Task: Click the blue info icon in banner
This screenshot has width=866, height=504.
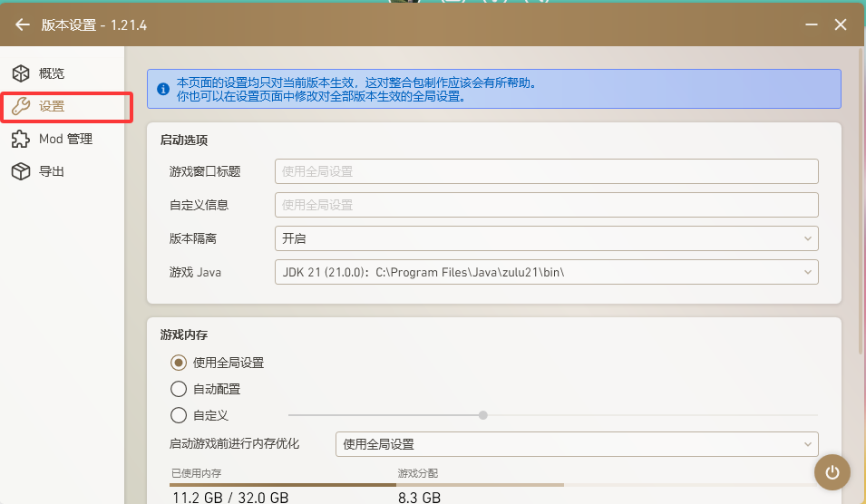Action: 163,89
